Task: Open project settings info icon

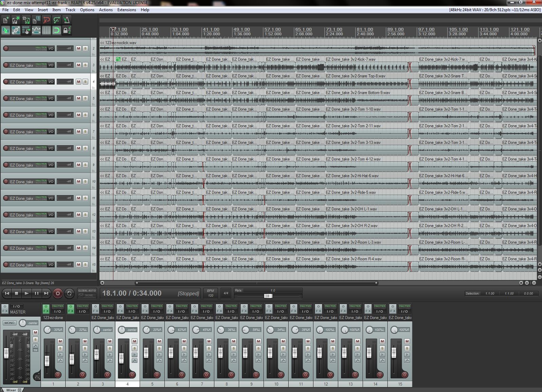Action: [36, 20]
